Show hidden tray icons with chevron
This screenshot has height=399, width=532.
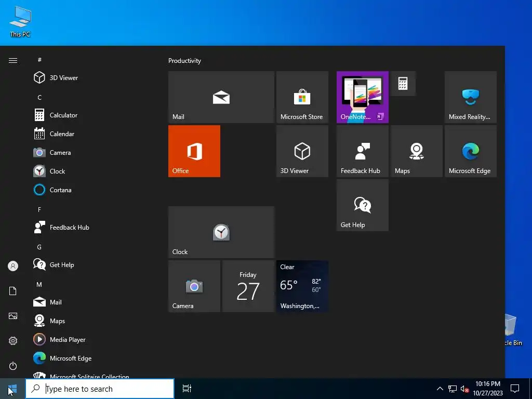tap(440, 389)
